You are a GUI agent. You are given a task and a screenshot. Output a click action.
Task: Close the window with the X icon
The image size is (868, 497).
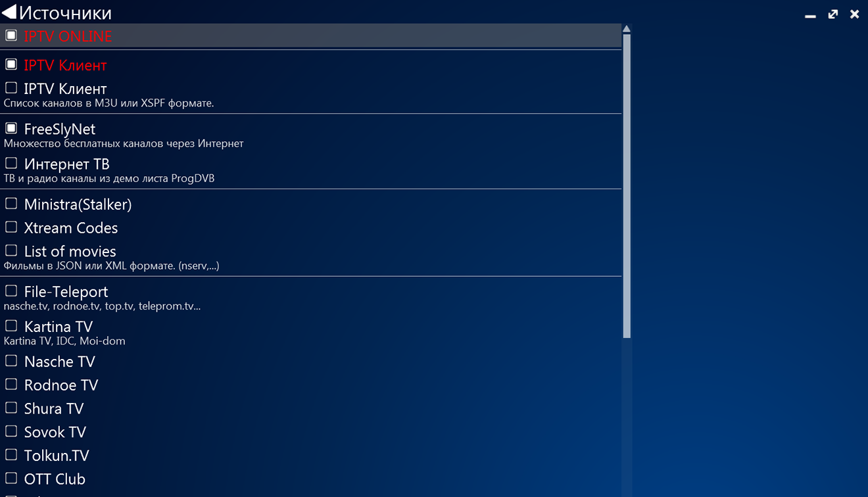pyautogui.click(x=855, y=14)
